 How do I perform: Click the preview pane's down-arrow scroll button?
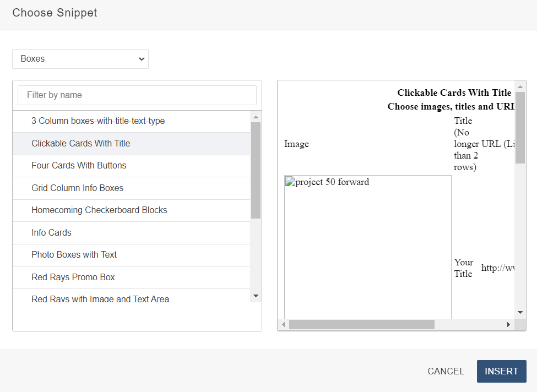[x=519, y=312]
